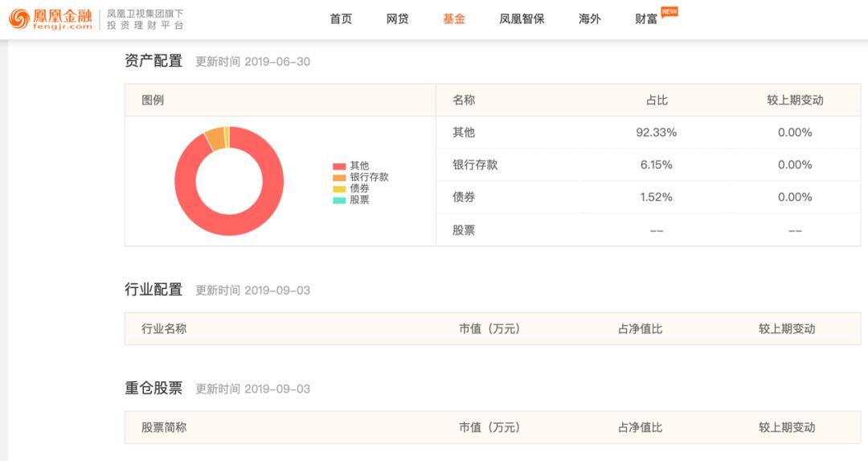Click the 股票简称 column header

point(164,427)
